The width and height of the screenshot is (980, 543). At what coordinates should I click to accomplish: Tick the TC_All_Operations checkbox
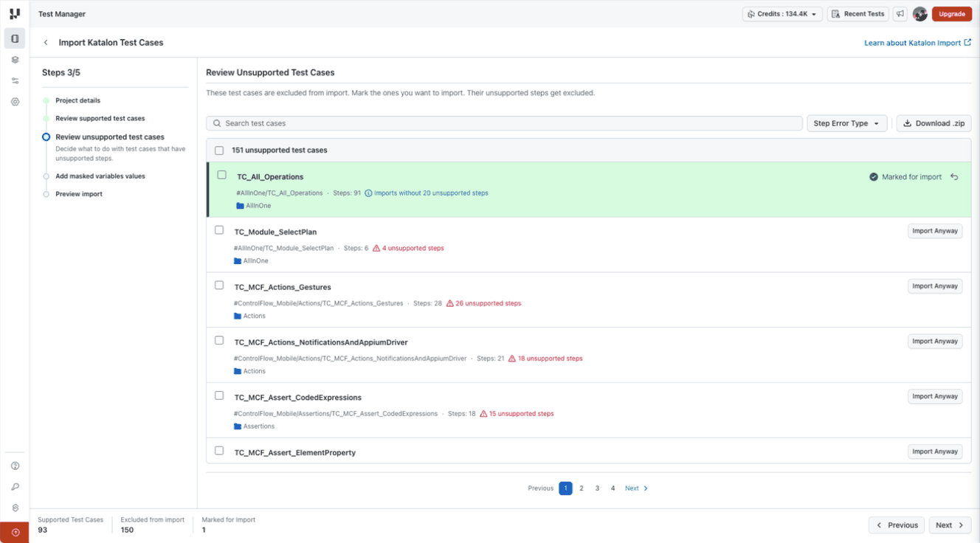(x=221, y=175)
